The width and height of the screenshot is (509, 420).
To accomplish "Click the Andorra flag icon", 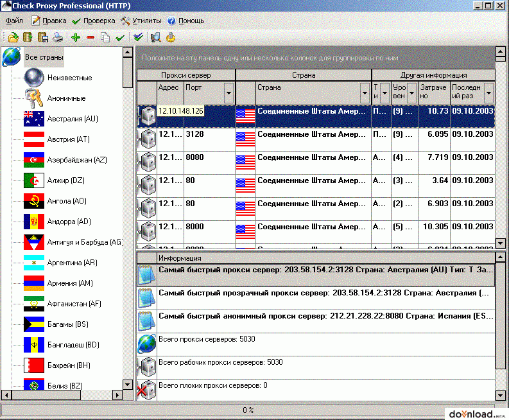I will pos(34,221).
